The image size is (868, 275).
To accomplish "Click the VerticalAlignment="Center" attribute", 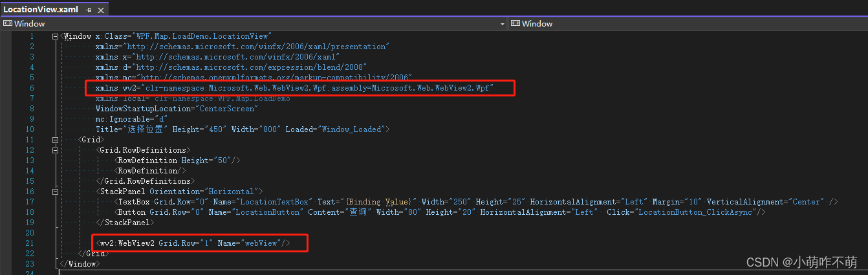I will pyautogui.click(x=765, y=202).
